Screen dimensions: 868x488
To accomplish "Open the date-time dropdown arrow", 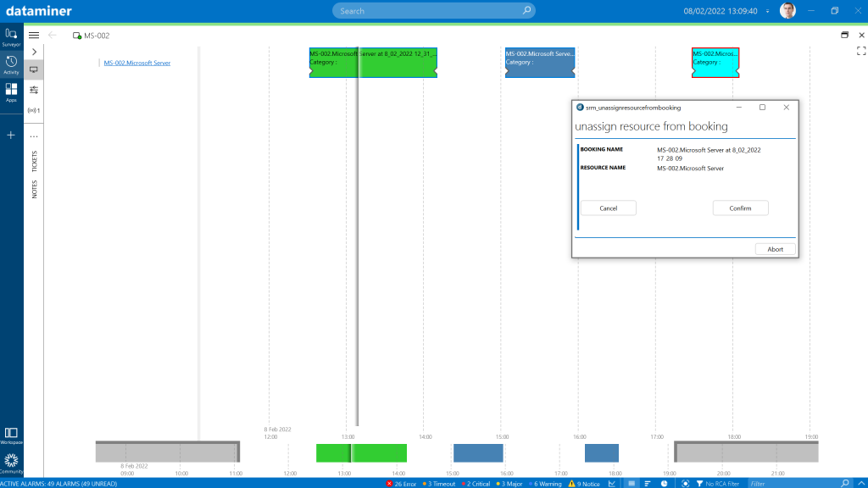I will (x=767, y=11).
